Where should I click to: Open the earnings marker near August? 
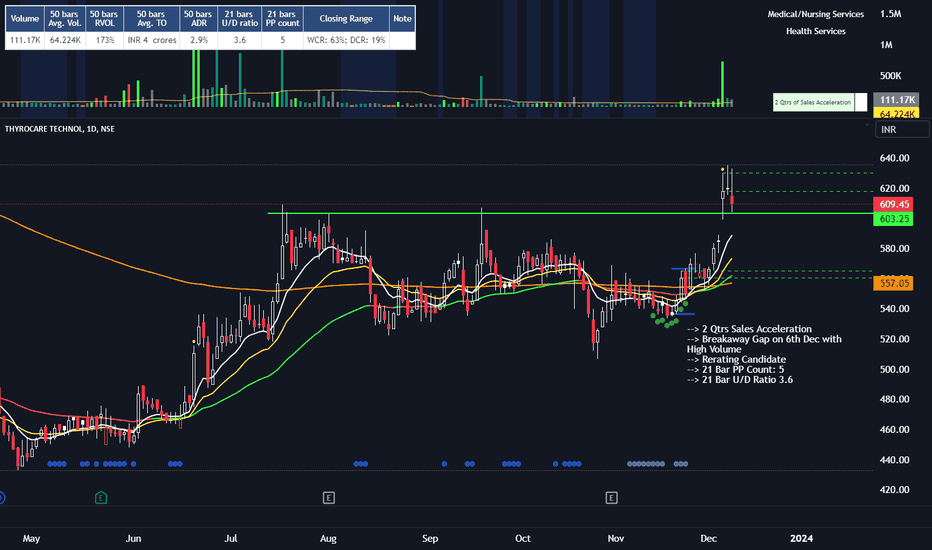click(x=328, y=498)
